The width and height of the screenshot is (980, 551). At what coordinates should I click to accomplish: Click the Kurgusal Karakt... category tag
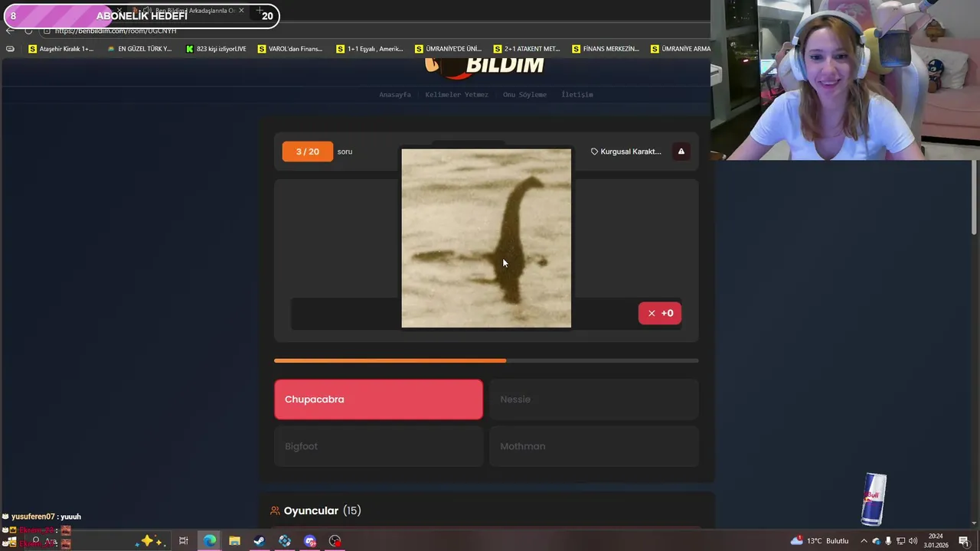626,152
